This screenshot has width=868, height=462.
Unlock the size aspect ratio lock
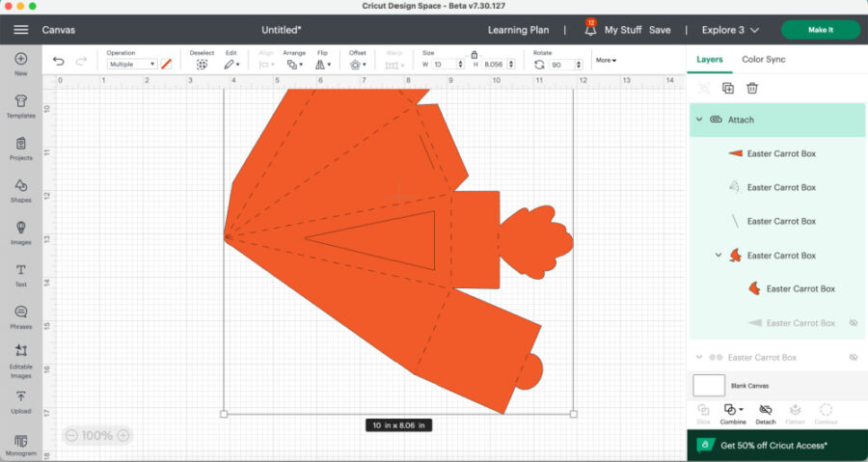pos(475,55)
